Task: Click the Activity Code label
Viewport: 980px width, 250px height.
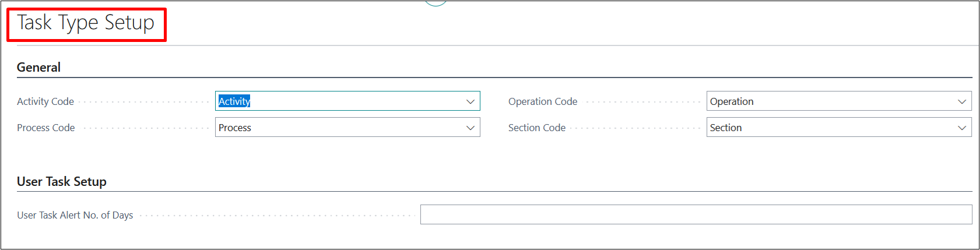Action: [45, 101]
